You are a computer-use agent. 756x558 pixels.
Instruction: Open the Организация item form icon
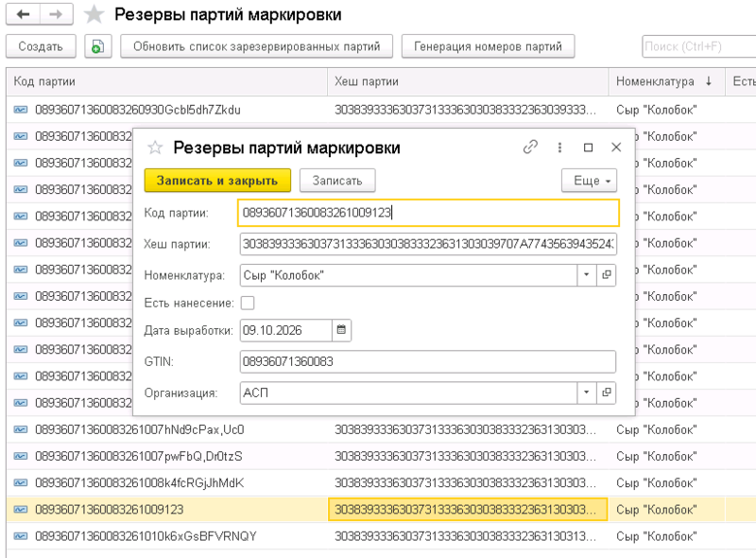(x=607, y=392)
